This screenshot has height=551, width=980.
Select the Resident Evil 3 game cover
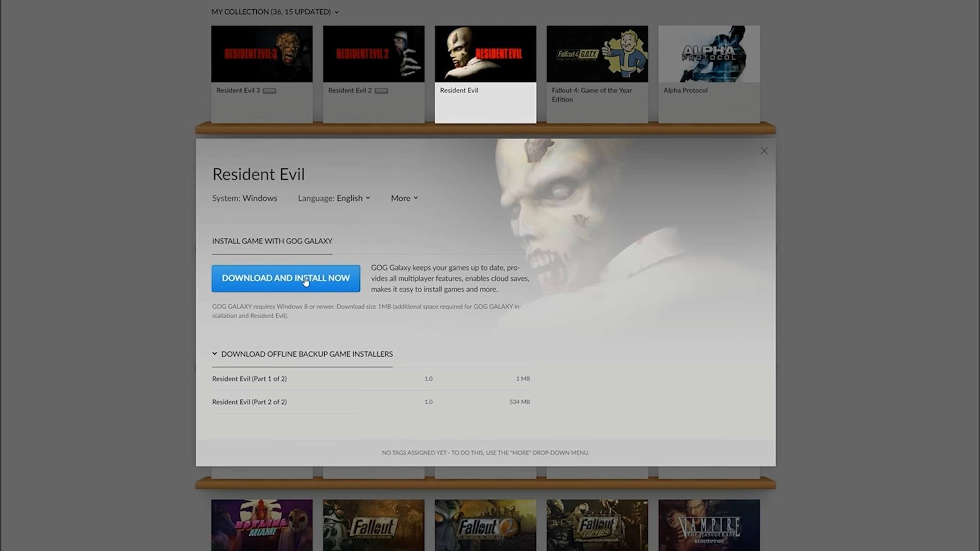pos(262,54)
